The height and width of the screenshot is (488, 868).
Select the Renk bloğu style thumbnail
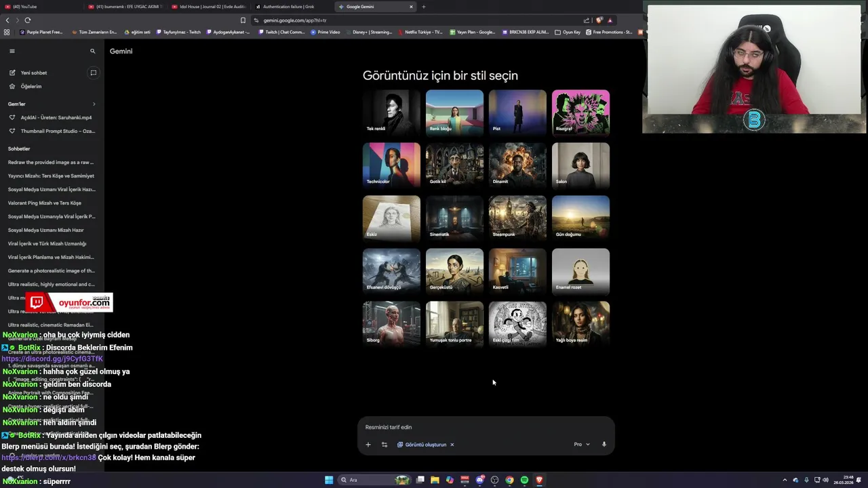(x=454, y=113)
